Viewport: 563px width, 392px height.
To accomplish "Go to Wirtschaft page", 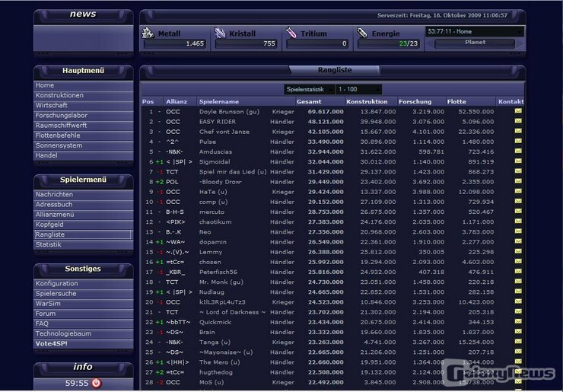I will (83, 105).
